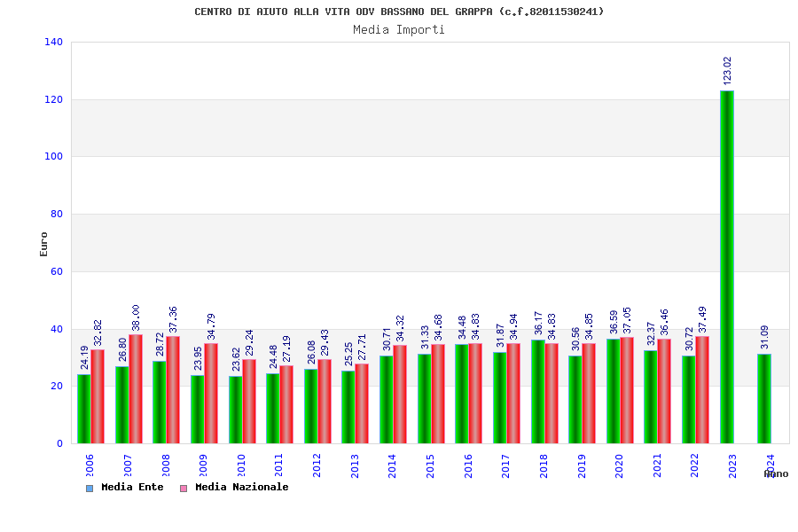Click the Anno axis title

[x=776, y=474]
